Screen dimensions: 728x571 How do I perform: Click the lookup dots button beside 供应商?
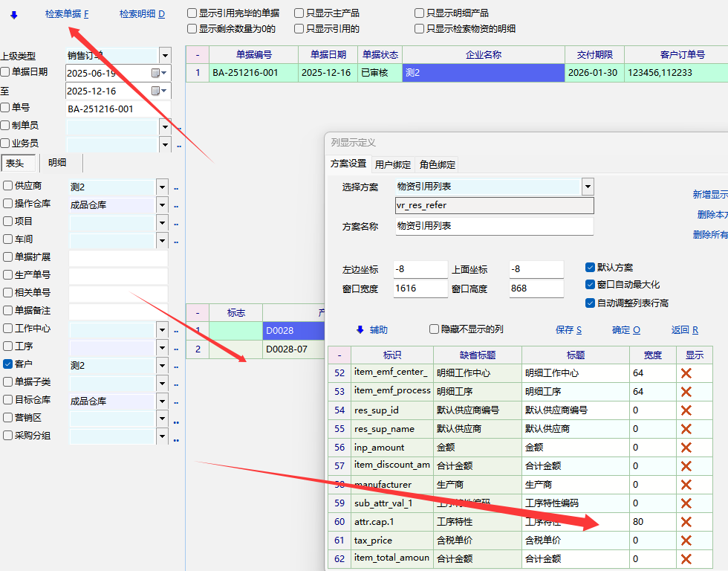tap(177, 187)
